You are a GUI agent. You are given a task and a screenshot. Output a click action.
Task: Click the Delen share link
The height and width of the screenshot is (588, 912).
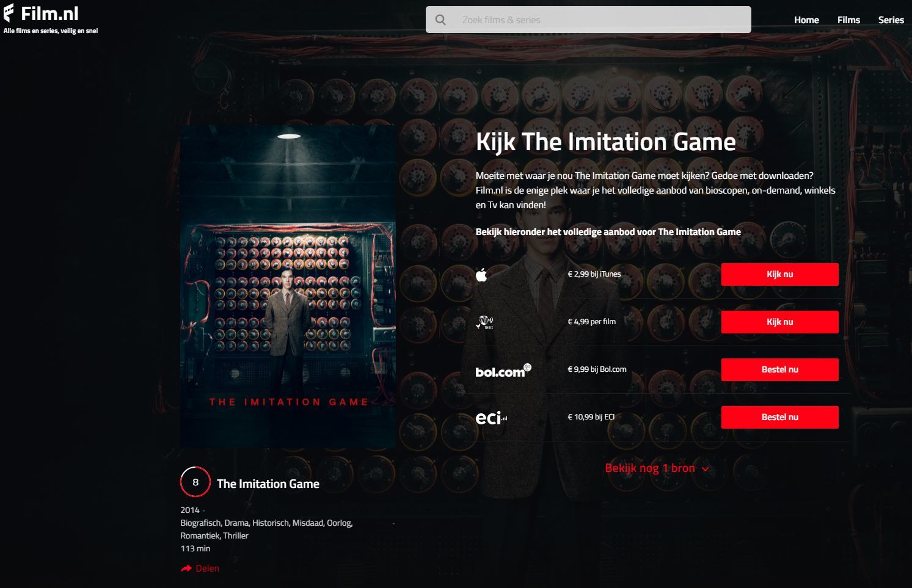click(207, 568)
